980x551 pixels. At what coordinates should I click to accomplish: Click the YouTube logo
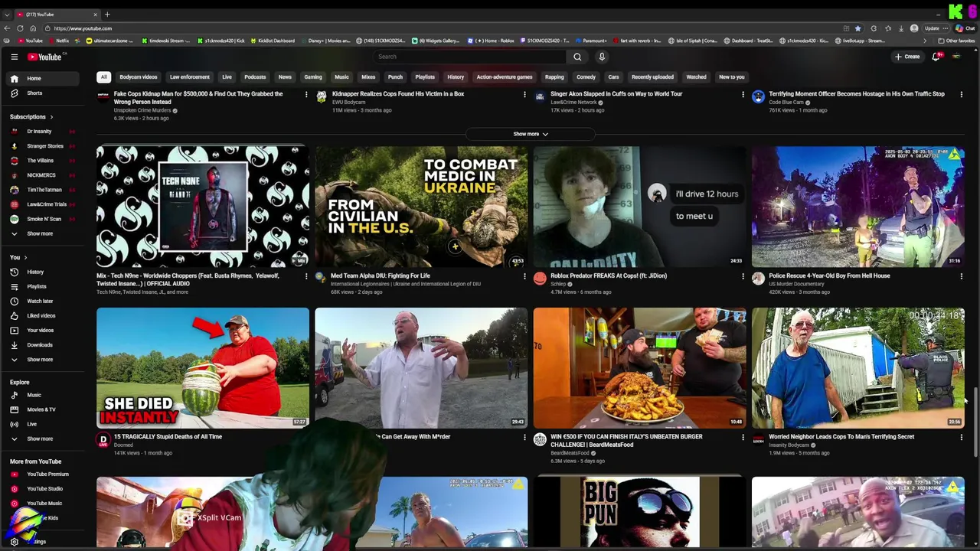(x=44, y=57)
